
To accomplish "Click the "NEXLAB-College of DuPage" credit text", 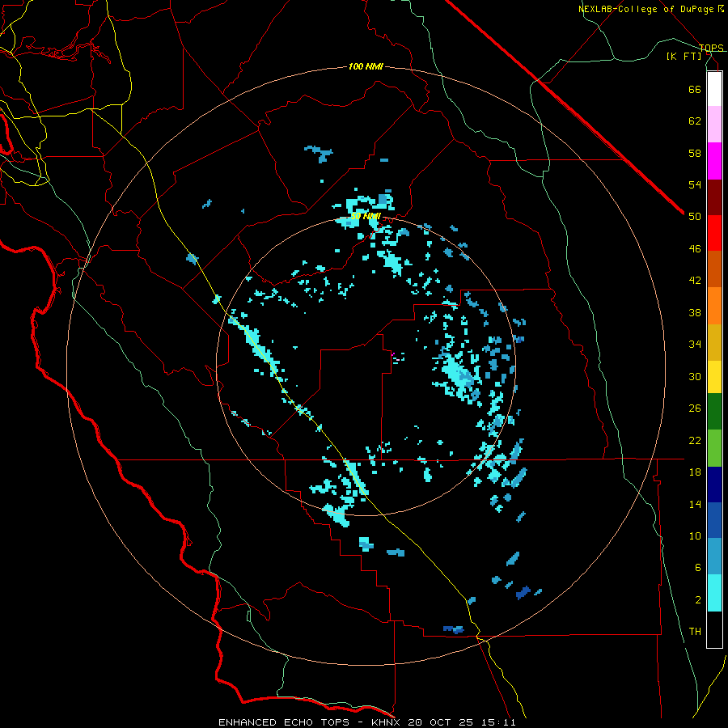I will point(645,9).
